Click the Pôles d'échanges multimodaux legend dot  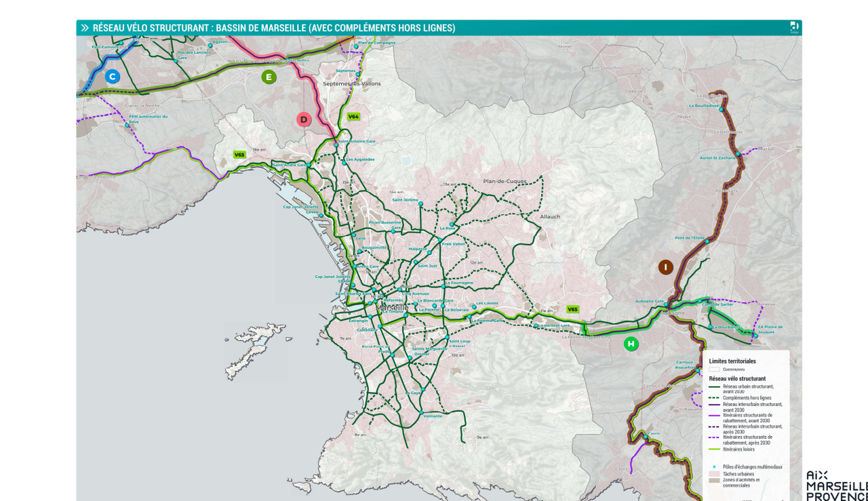pyautogui.click(x=715, y=466)
